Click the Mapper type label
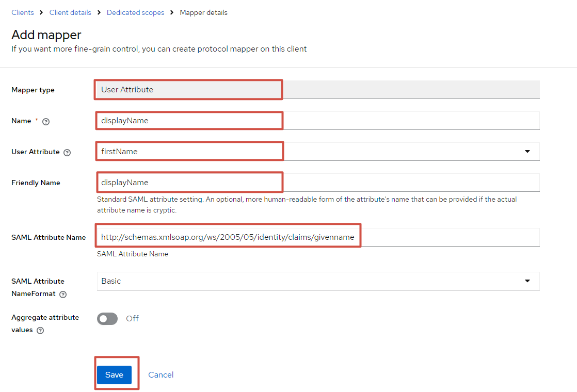The height and width of the screenshot is (392, 577). tap(33, 90)
